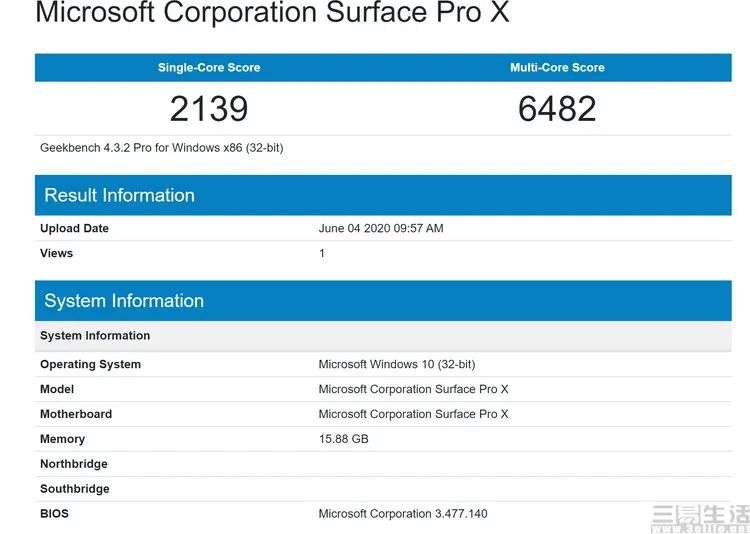Click the single-core score value 2139

coord(209,108)
